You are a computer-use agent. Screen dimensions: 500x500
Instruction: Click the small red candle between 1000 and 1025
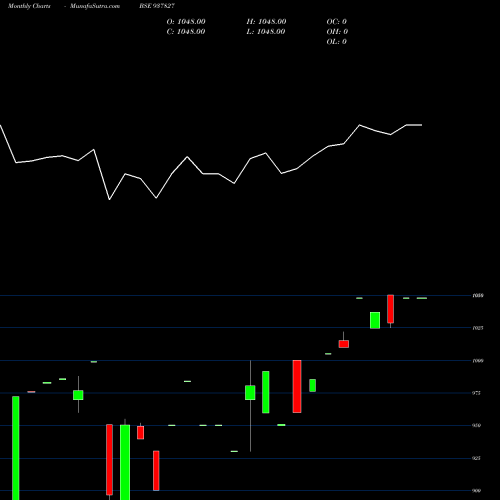pyautogui.click(x=344, y=344)
